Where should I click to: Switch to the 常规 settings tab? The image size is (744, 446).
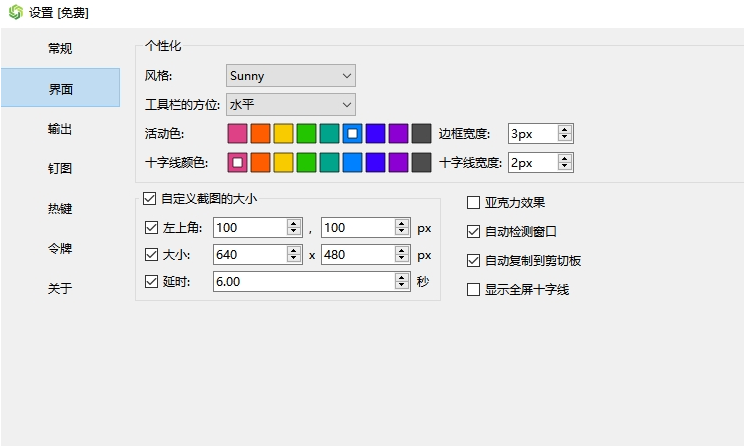60,48
